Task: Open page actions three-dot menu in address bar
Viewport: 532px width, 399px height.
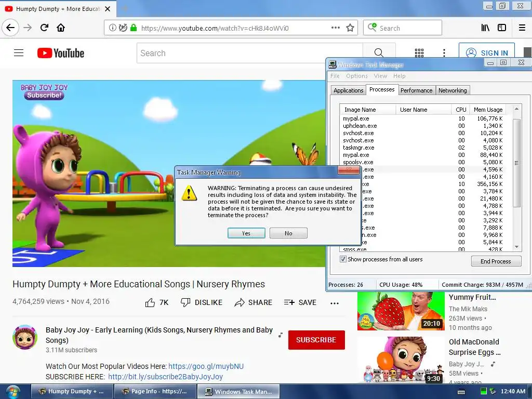Action: (335, 28)
